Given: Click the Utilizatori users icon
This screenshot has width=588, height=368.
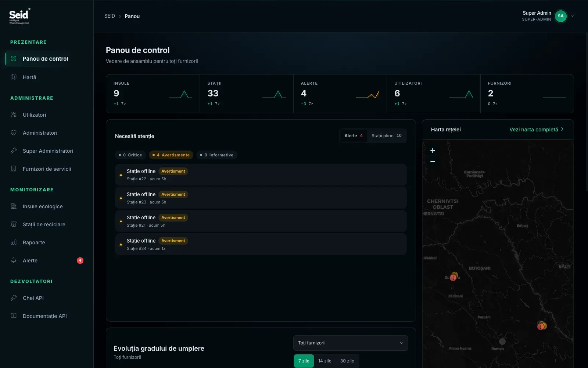Looking at the screenshot, I should (14, 114).
